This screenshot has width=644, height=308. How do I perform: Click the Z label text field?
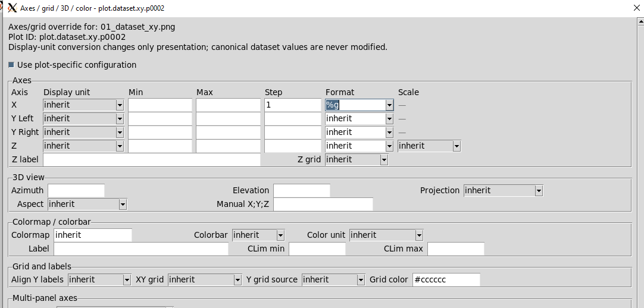152,159
